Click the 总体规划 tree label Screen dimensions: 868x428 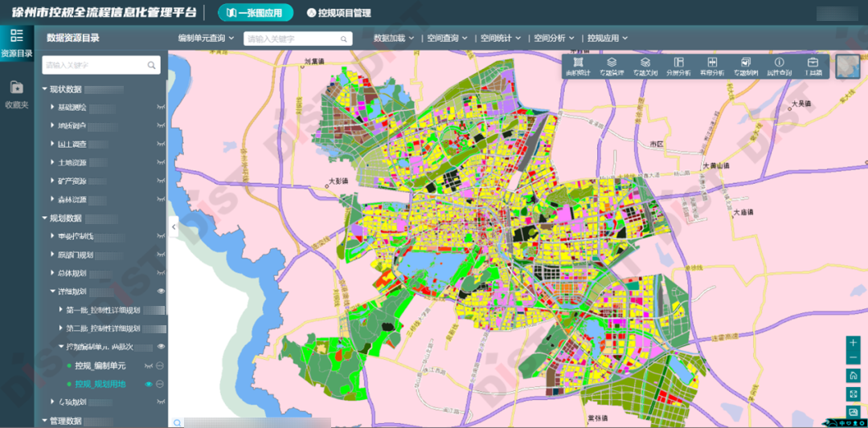72,273
